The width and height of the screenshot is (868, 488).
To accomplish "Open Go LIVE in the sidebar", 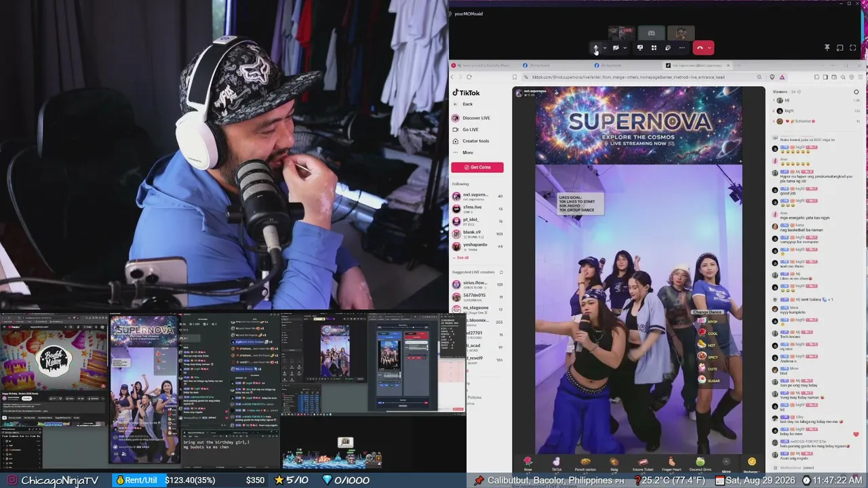I will pyautogui.click(x=465, y=129).
